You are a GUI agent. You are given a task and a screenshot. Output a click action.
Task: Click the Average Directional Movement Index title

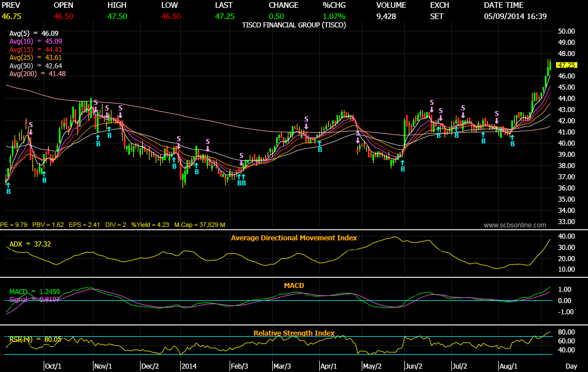[294, 238]
